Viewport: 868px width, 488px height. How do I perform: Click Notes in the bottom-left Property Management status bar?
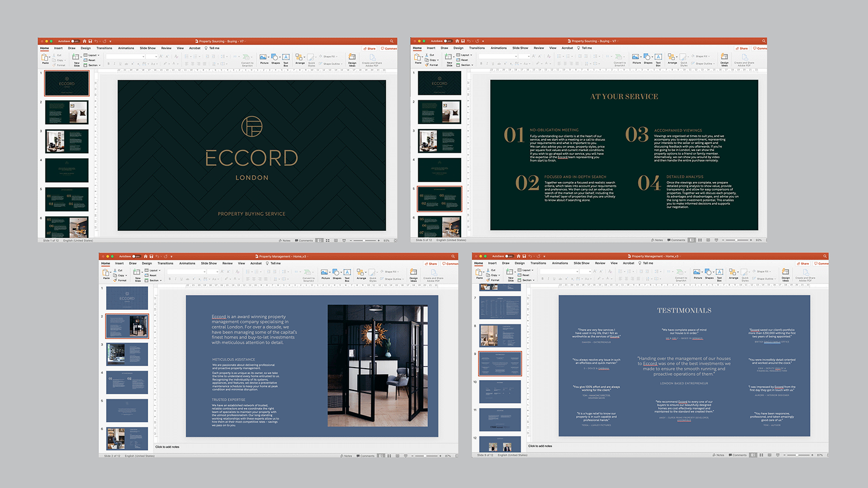point(346,455)
